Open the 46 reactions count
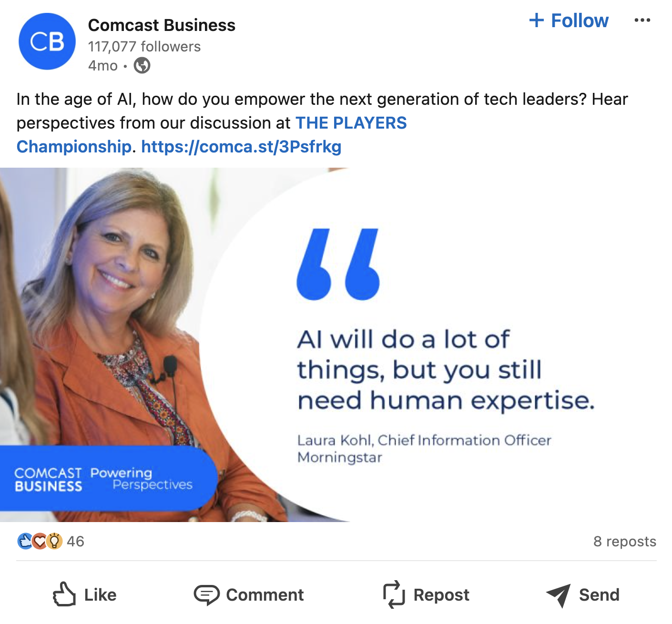Viewport: 672px width, 624px height. 75,542
